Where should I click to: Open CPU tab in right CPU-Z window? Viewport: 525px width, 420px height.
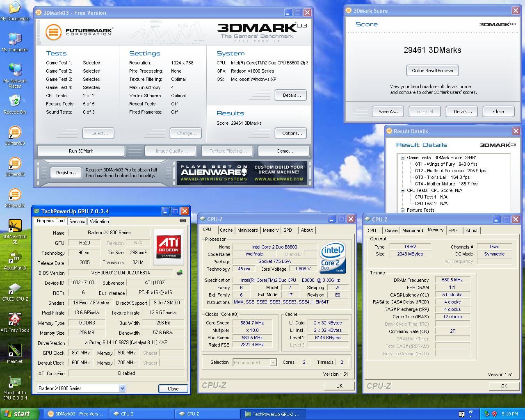tap(372, 231)
